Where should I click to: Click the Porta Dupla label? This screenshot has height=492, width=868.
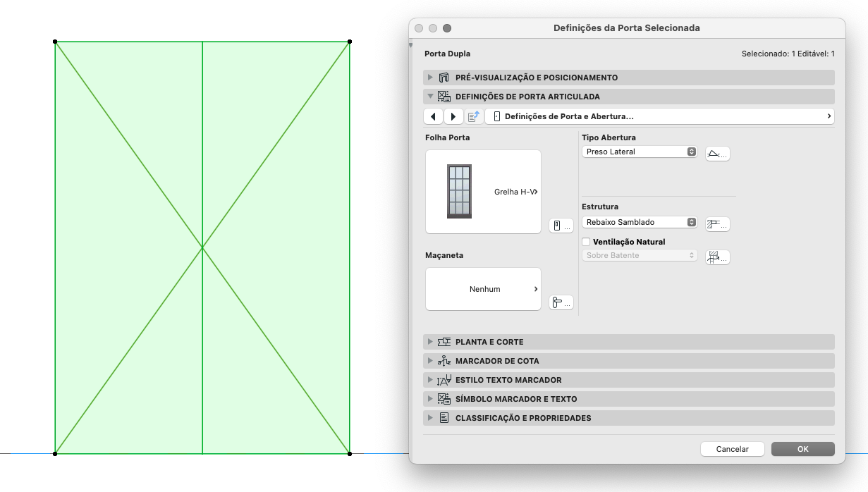coord(447,54)
